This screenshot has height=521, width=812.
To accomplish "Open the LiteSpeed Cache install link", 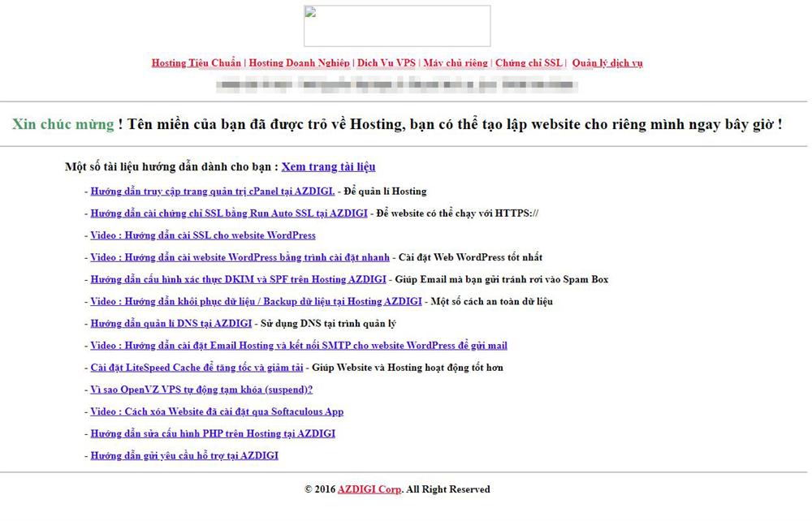I will (x=197, y=368).
